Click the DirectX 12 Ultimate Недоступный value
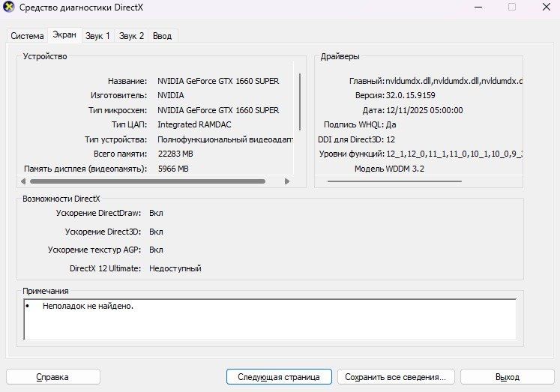The height and width of the screenshot is (392, 560). [x=175, y=268]
